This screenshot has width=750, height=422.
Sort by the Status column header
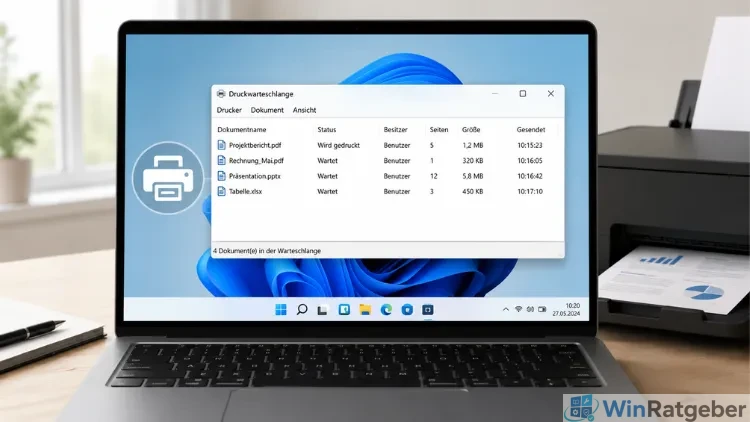coord(327,130)
